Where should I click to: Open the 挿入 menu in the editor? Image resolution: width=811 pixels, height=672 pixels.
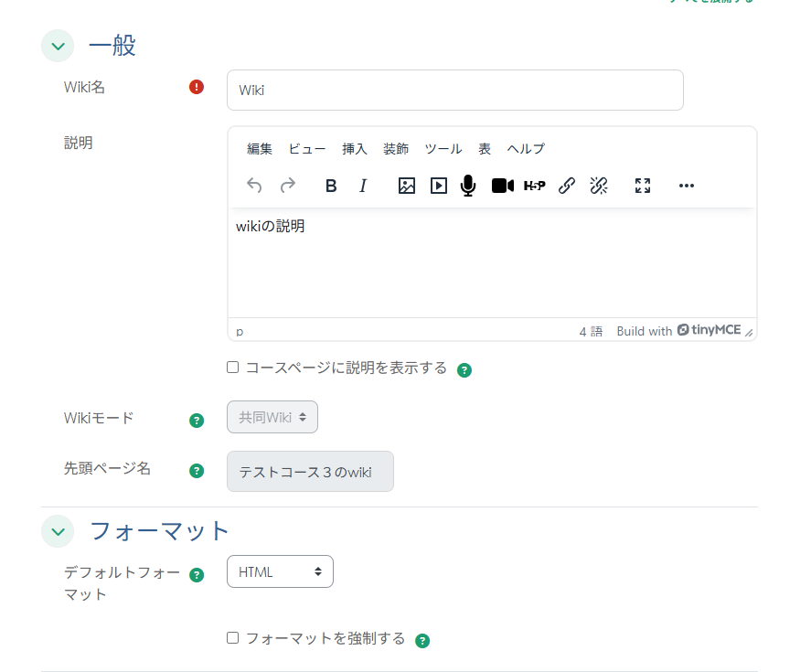pyautogui.click(x=355, y=149)
